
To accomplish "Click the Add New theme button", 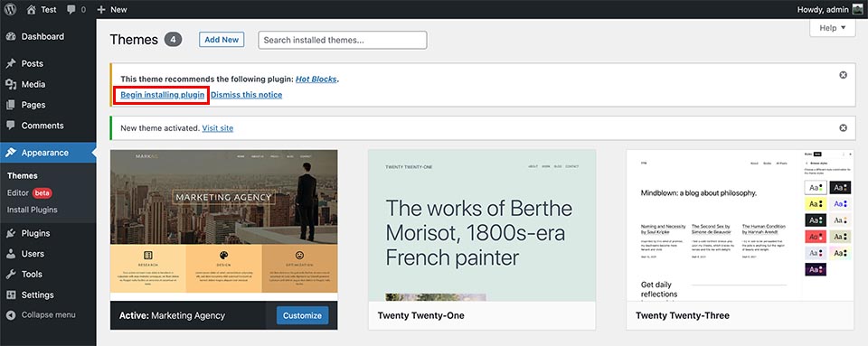I will (x=222, y=39).
